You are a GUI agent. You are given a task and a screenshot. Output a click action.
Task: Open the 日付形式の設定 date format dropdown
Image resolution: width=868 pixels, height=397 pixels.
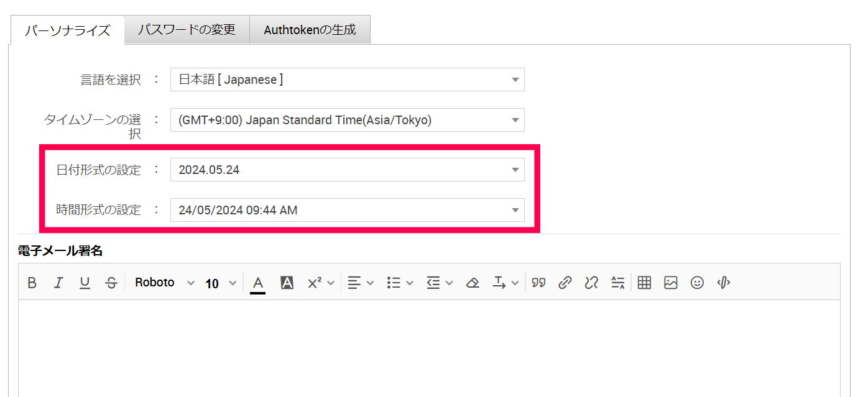click(348, 170)
